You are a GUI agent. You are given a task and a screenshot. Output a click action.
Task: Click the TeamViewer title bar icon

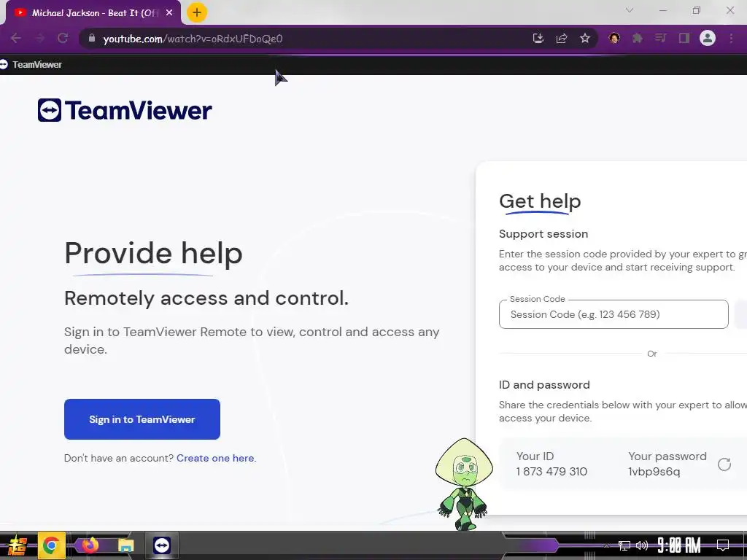(x=4, y=64)
